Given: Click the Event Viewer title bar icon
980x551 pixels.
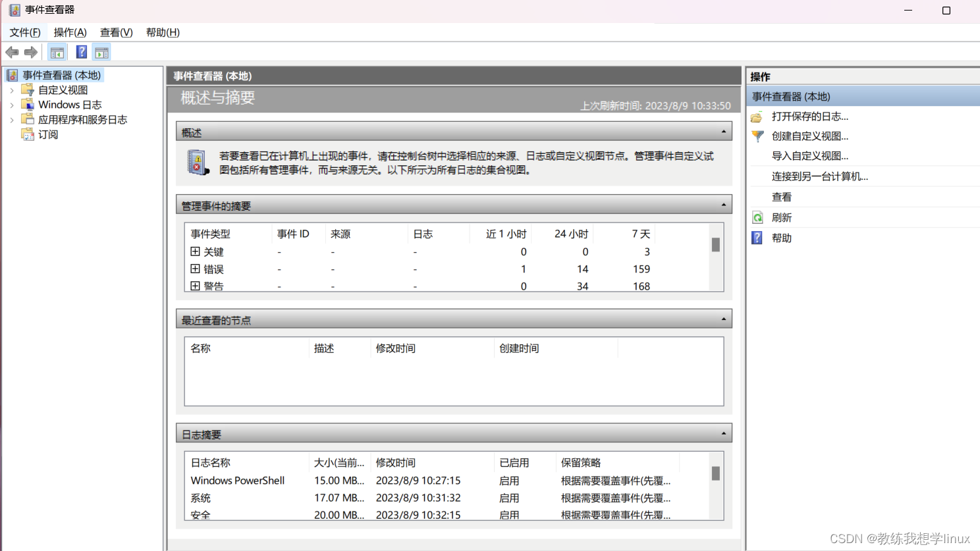Looking at the screenshot, I should (14, 10).
